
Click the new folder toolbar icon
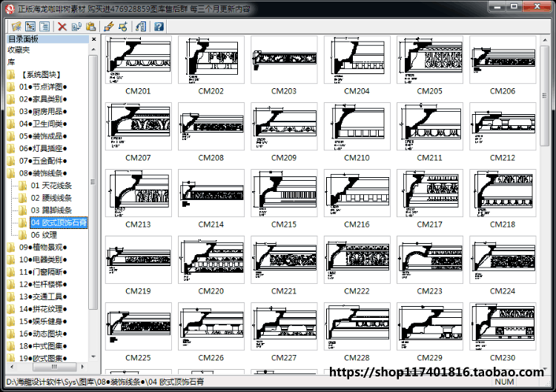click(x=16, y=27)
